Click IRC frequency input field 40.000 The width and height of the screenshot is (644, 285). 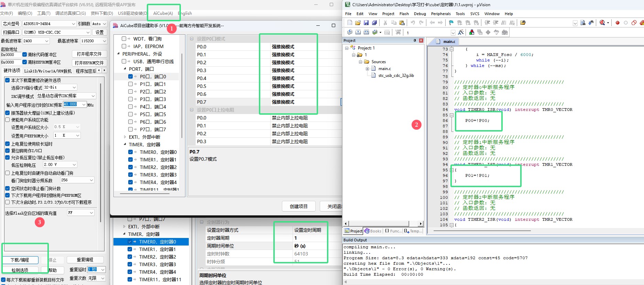point(75,104)
